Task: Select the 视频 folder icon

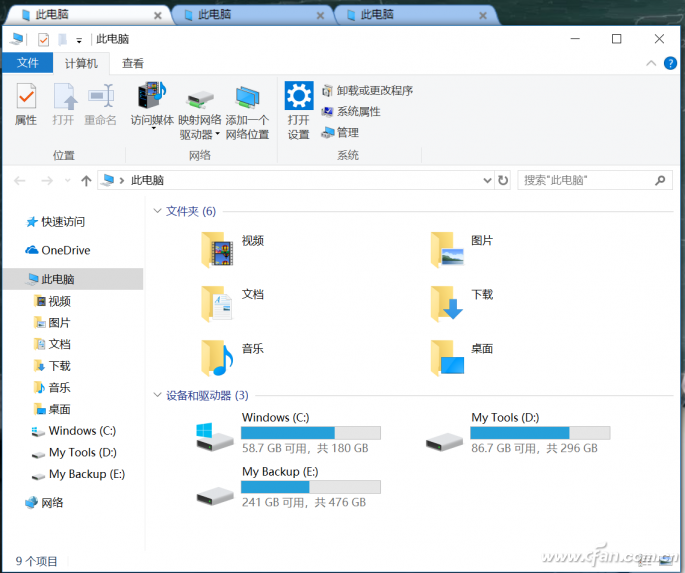Action: (x=217, y=249)
